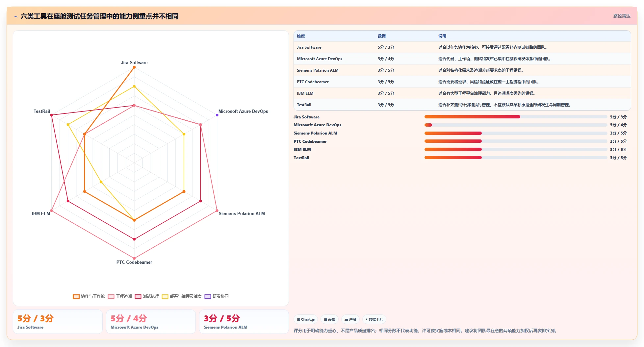Toggle the 研发协同 legend entry
644x347 pixels.
click(217, 296)
